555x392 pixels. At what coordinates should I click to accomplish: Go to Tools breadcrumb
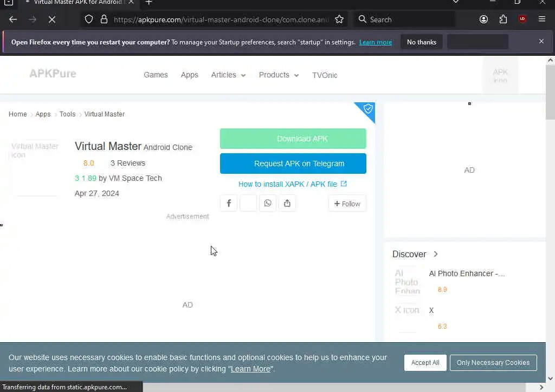click(67, 114)
